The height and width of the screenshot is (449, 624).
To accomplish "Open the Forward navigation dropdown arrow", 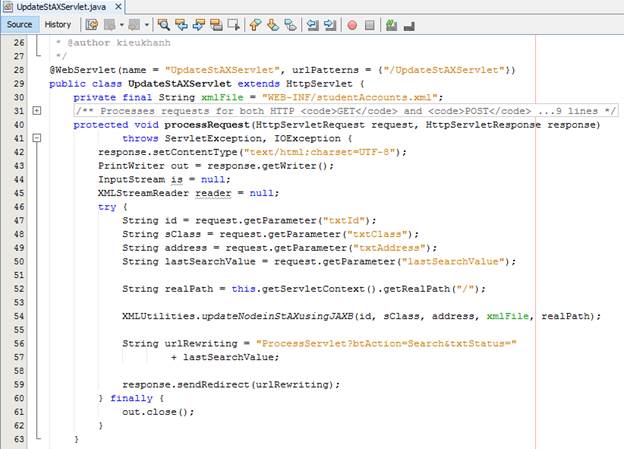I will 146,25.
